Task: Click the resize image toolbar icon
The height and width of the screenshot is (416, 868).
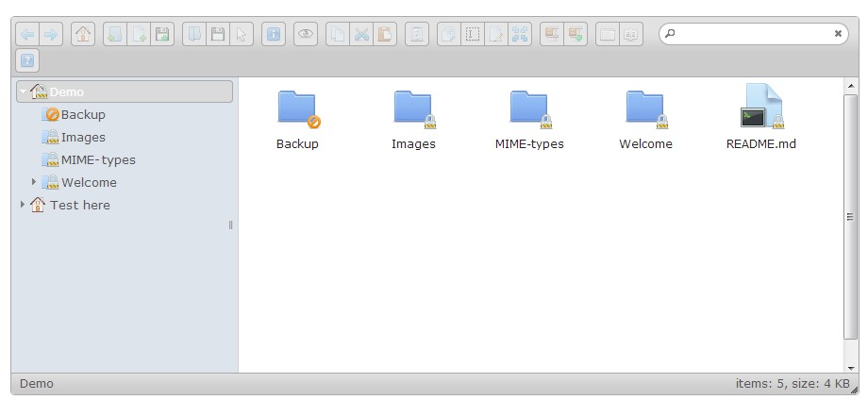Action: (x=520, y=35)
